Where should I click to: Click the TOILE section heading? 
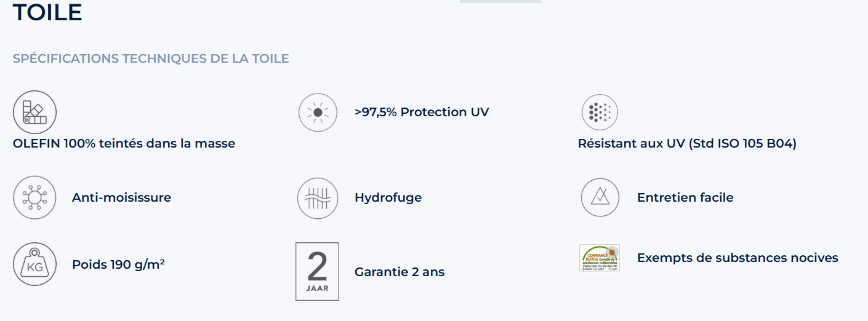pyautogui.click(x=47, y=12)
